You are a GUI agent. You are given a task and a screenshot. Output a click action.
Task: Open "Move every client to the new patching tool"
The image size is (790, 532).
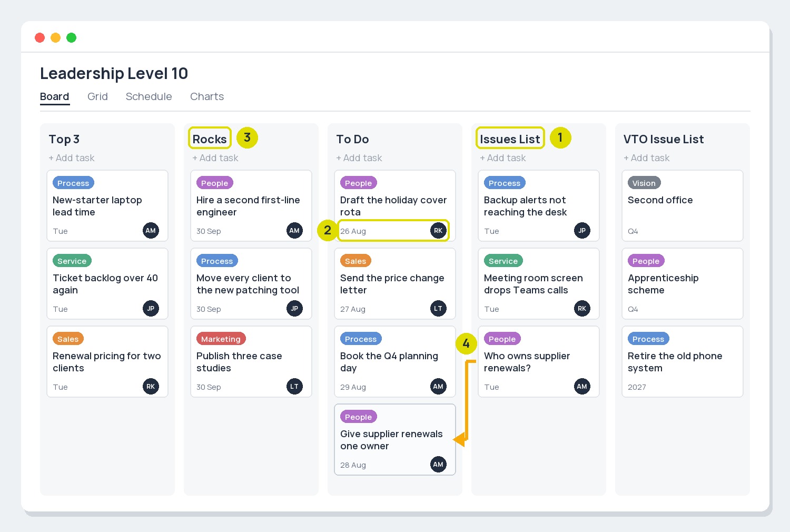248,284
